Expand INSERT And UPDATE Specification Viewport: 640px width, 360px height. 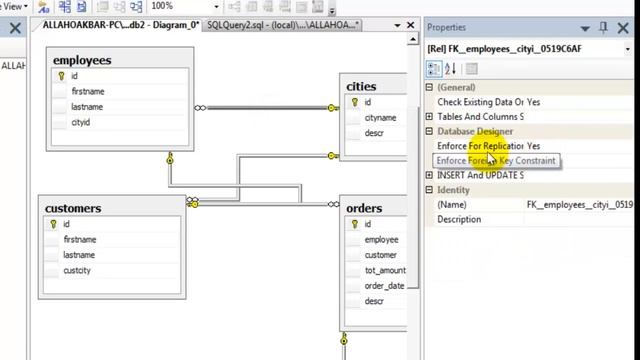[429, 175]
